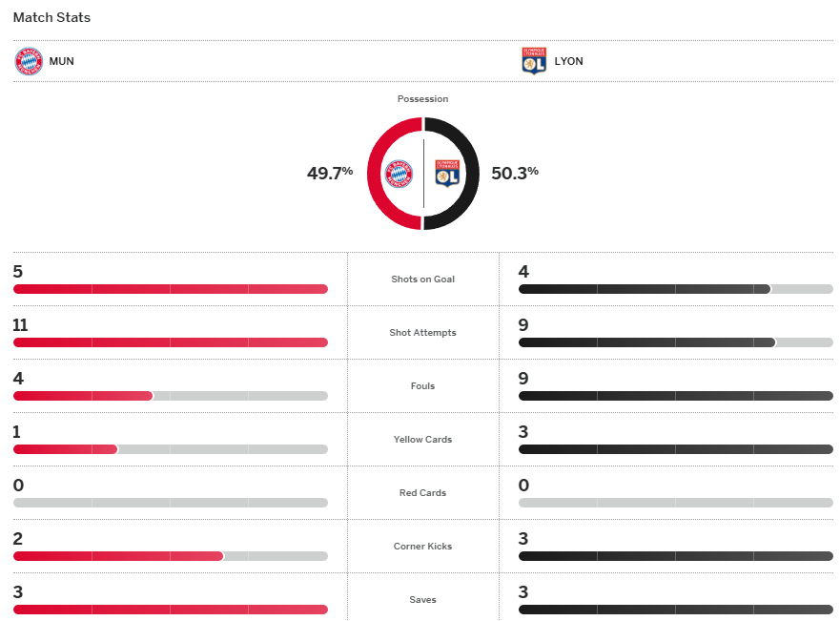Select the Red Cards label
This screenshot has height=621, width=840.
click(x=422, y=493)
